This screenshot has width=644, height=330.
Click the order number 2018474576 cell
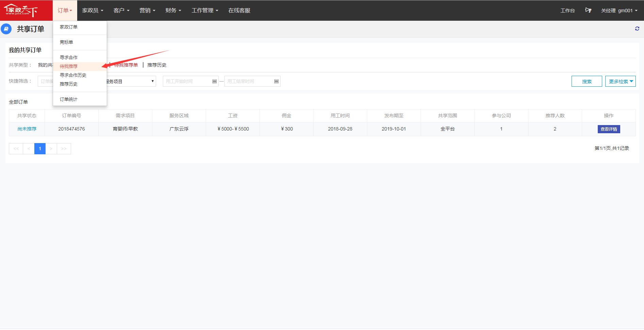71,129
